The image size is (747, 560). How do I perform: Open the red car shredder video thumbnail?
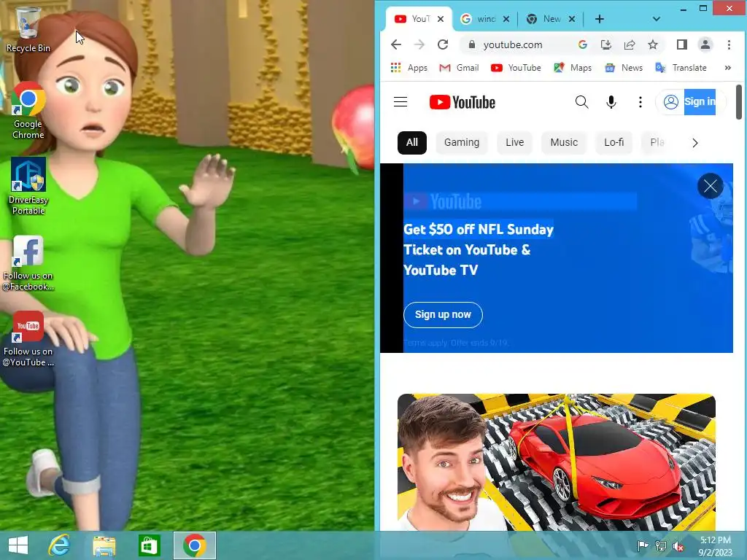tap(557, 462)
